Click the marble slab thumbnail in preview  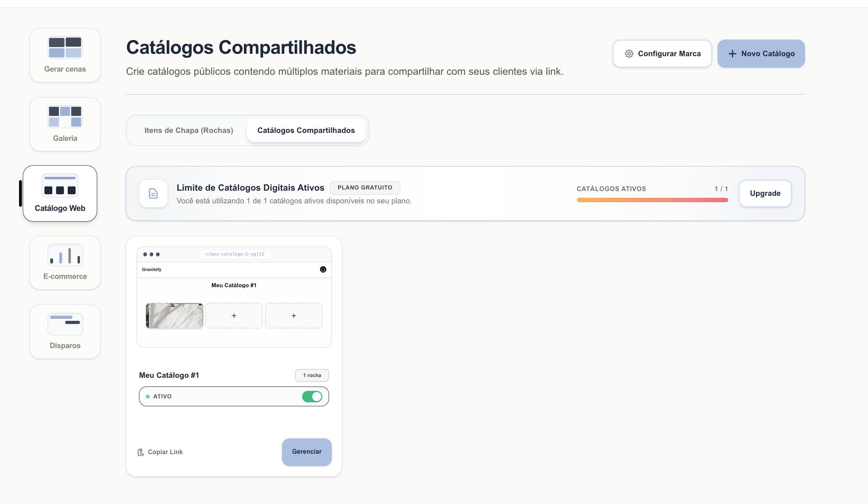(175, 316)
